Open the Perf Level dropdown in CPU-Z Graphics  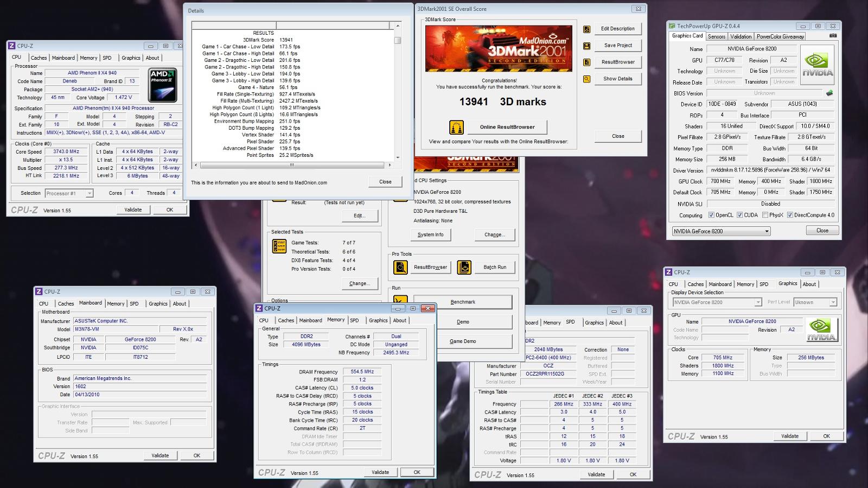tap(815, 302)
